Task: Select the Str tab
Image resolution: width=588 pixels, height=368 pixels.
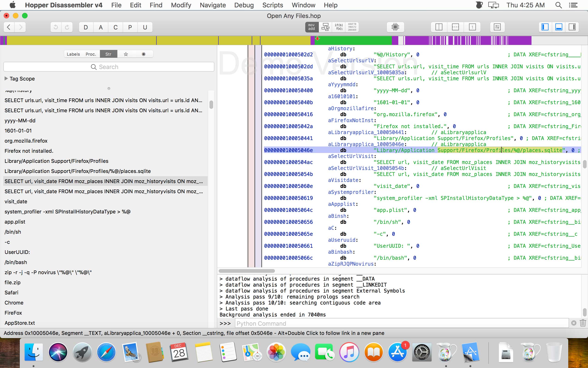Action: point(108,54)
